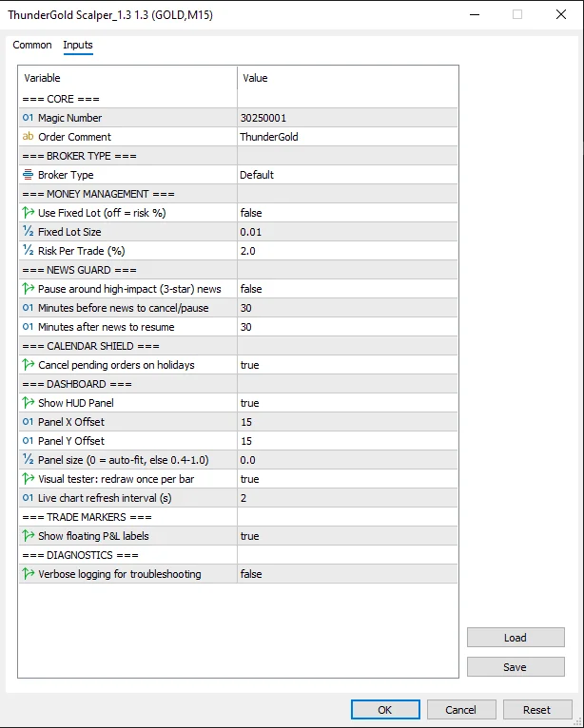This screenshot has height=728, width=584.
Task: Select the Verbose logging for troubleshooting label
Action: [120, 574]
